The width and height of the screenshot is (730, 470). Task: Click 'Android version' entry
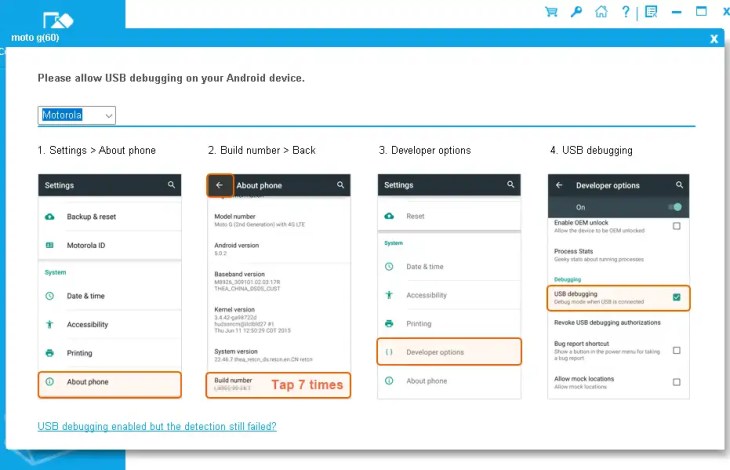(x=237, y=249)
